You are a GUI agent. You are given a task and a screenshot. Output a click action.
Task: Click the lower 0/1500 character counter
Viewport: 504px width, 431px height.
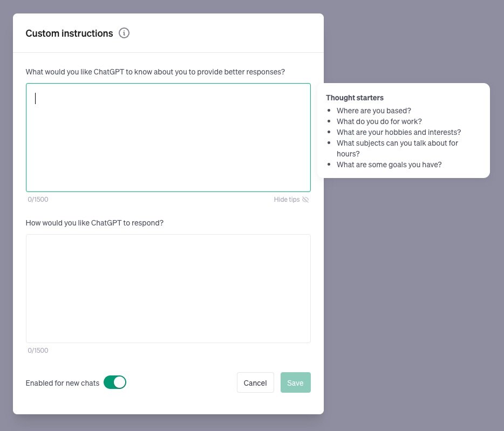[38, 351]
